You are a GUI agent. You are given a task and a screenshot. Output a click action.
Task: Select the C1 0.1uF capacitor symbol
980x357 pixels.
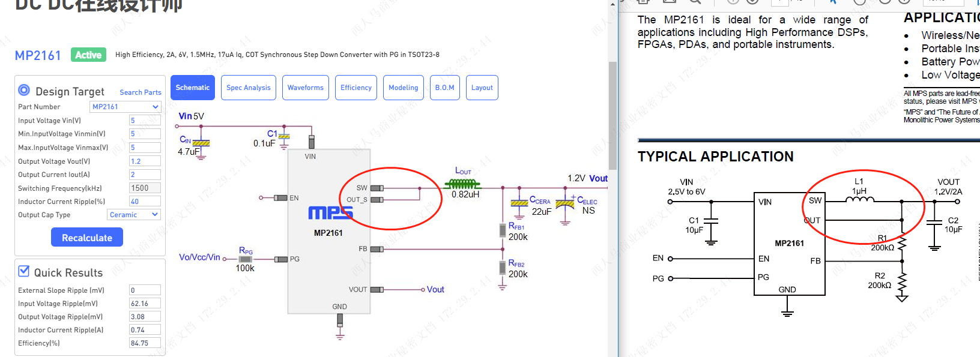284,137
